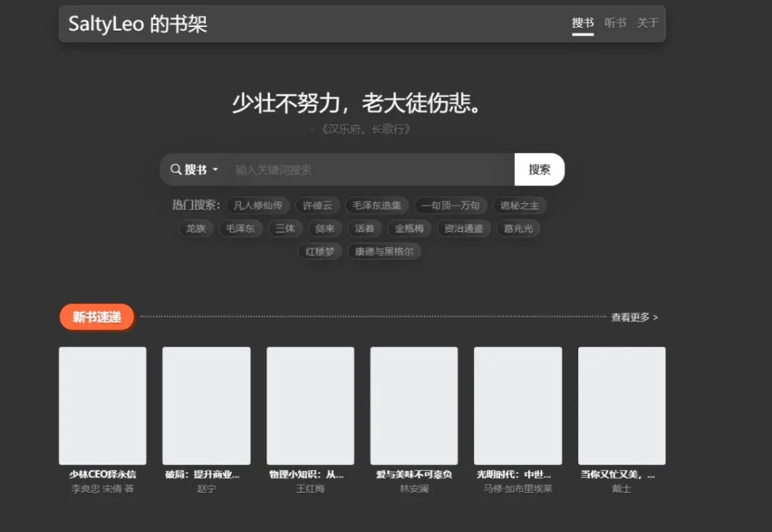772x532 pixels.
Task: Open book cover by author 戴士
Action: [x=621, y=405]
